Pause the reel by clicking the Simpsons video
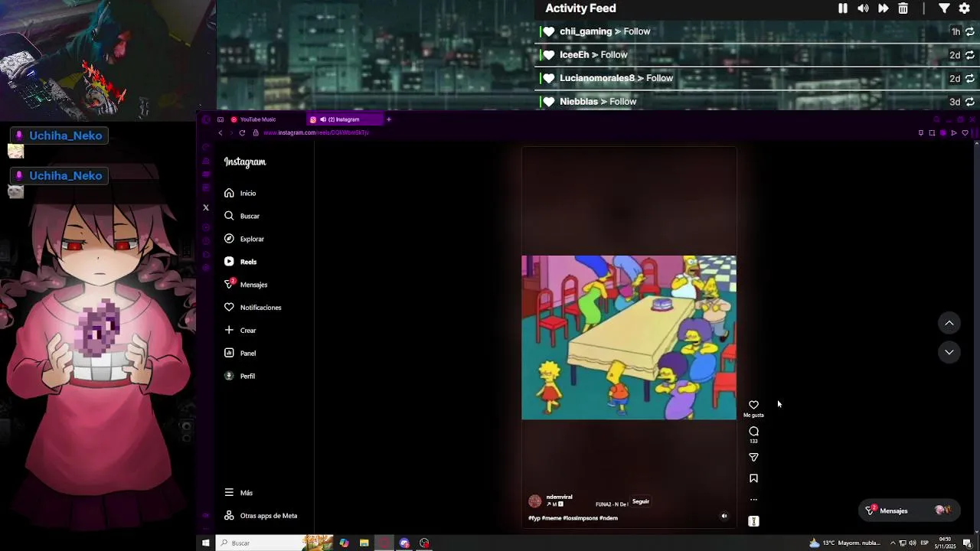This screenshot has height=551, width=980. coord(629,337)
